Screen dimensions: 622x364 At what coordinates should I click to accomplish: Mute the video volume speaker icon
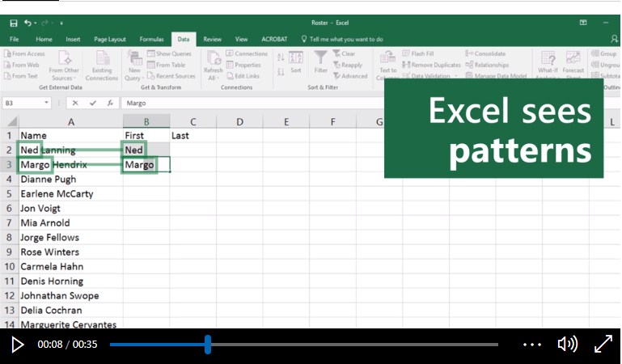568,344
